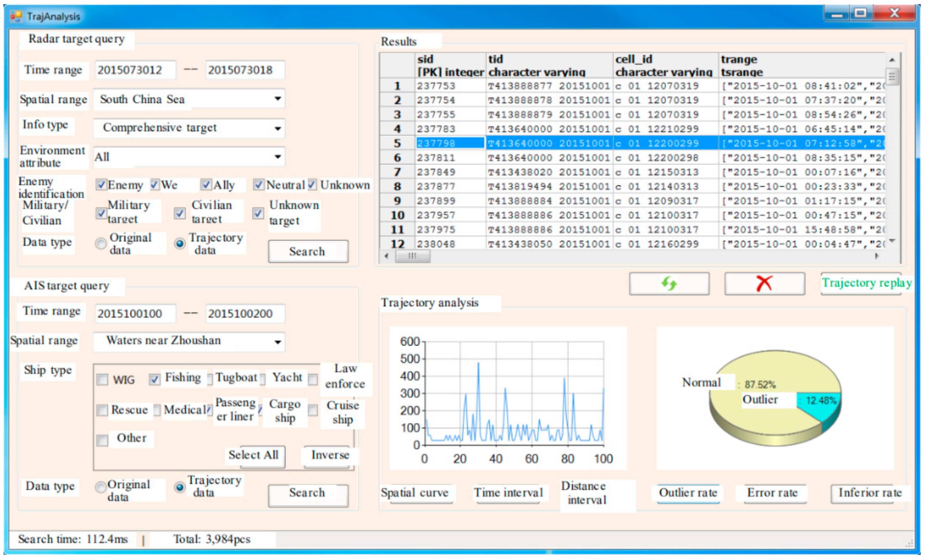926x560 pixels.
Task: Enable the WIG ship type checkbox
Action: tap(102, 380)
